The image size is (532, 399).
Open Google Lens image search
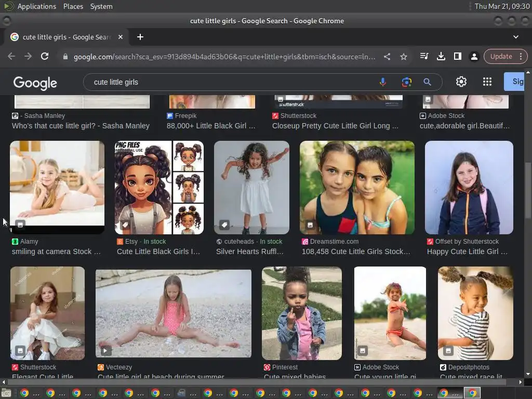406,82
